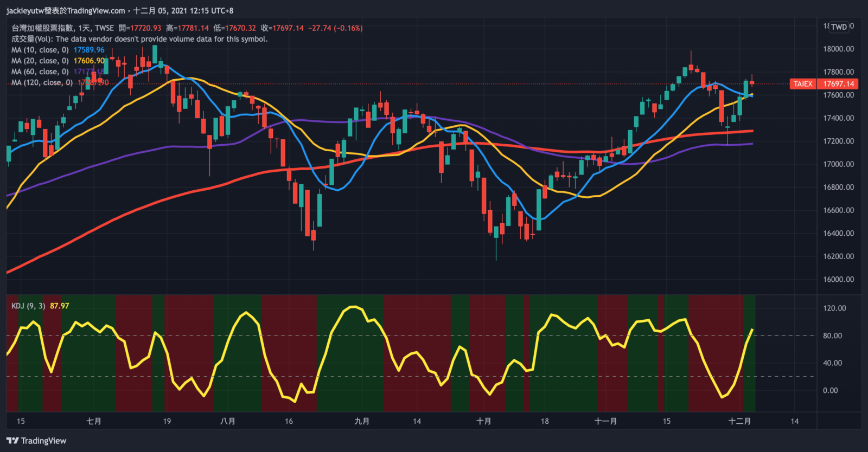Click the 18000.00 mark on price scale

(x=838, y=49)
